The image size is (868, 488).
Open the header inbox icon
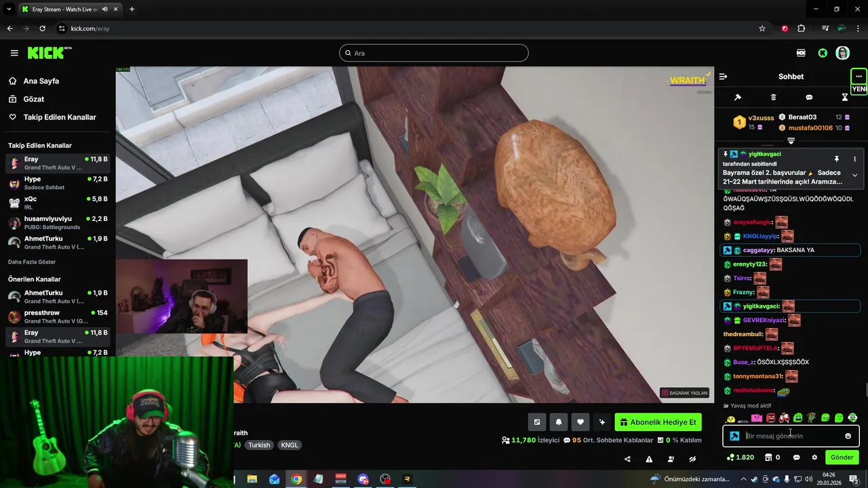[801, 53]
